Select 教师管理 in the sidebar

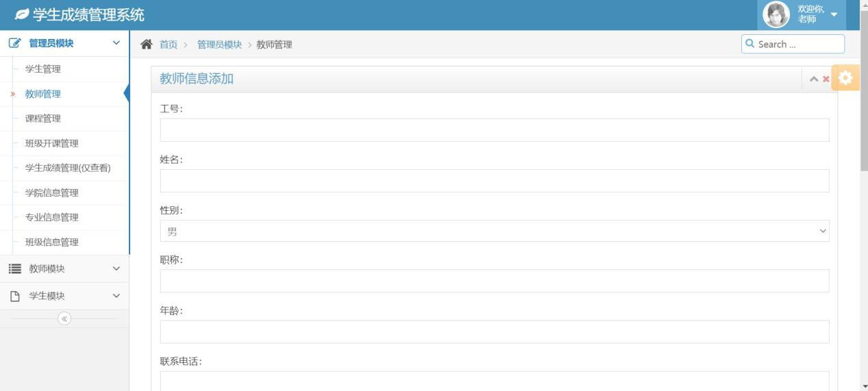(x=43, y=94)
